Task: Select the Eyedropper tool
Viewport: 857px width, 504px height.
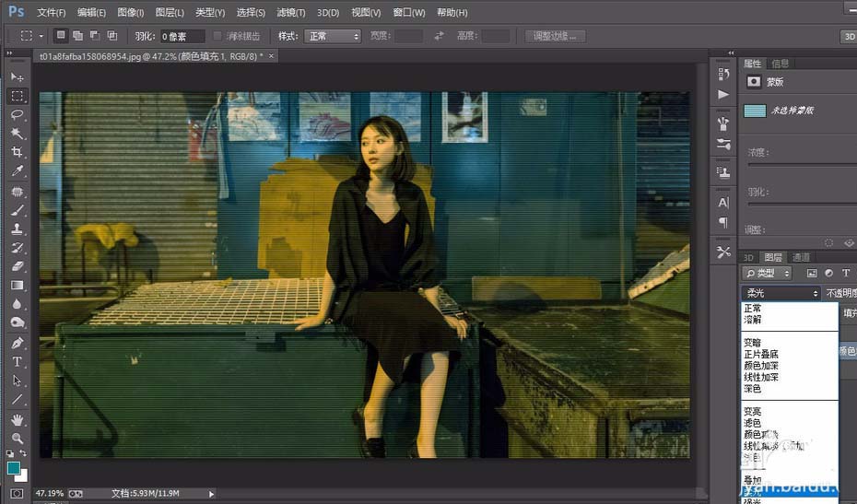Action: tap(18, 171)
